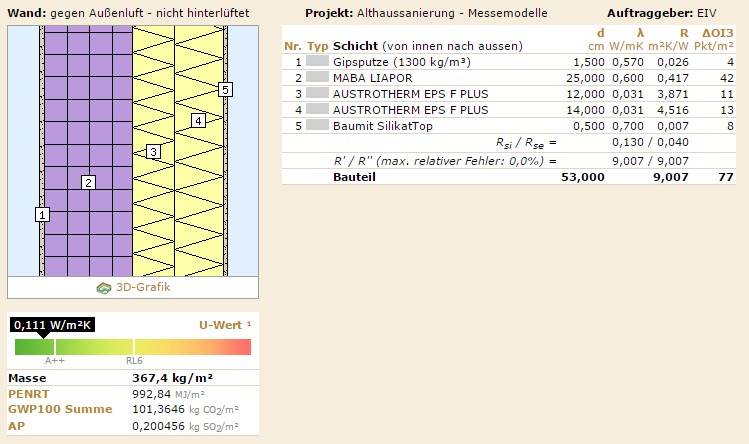Click Typ swatch of 12,000 cm EPS row
749x444 pixels.
click(x=317, y=93)
